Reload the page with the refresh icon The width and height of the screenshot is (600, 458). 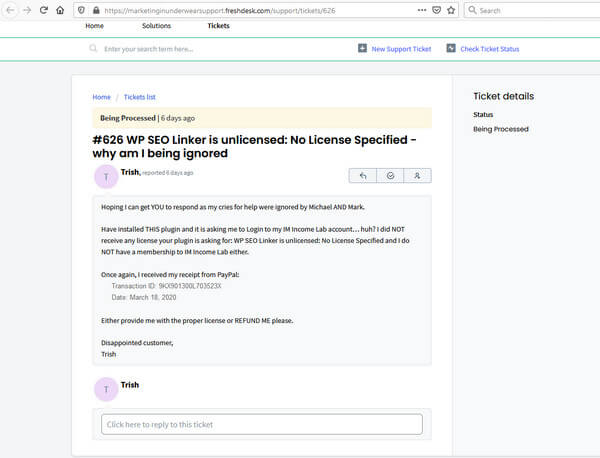(x=44, y=10)
